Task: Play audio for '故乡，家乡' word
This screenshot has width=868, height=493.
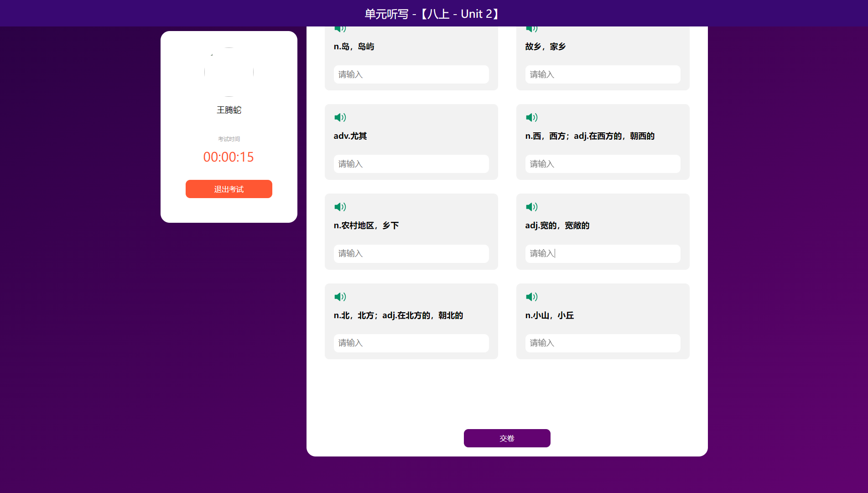Action: pyautogui.click(x=531, y=29)
